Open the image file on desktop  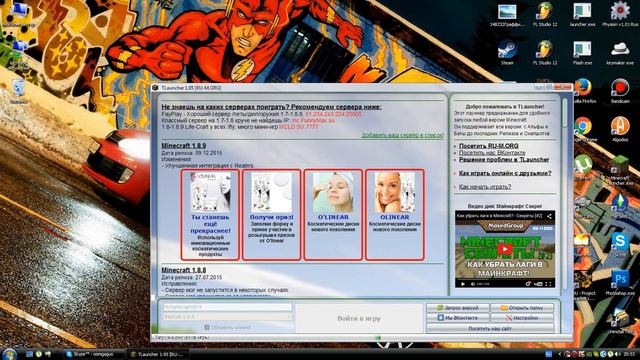507,14
